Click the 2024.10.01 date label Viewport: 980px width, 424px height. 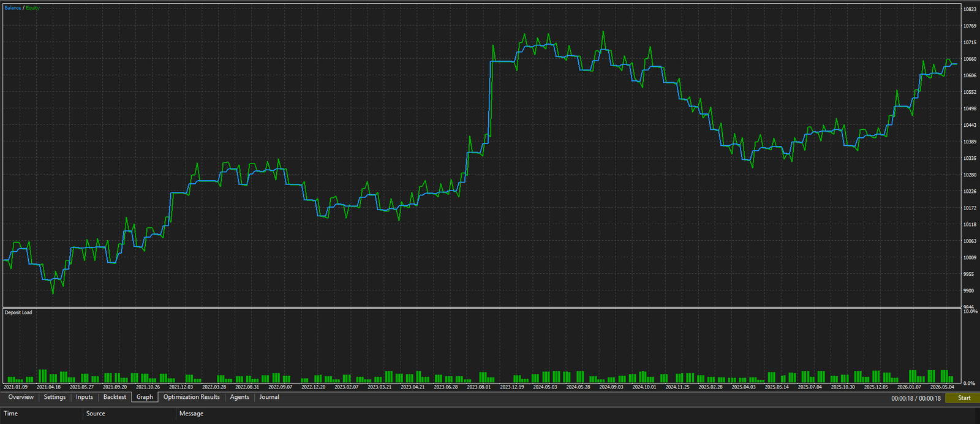[x=644, y=387]
